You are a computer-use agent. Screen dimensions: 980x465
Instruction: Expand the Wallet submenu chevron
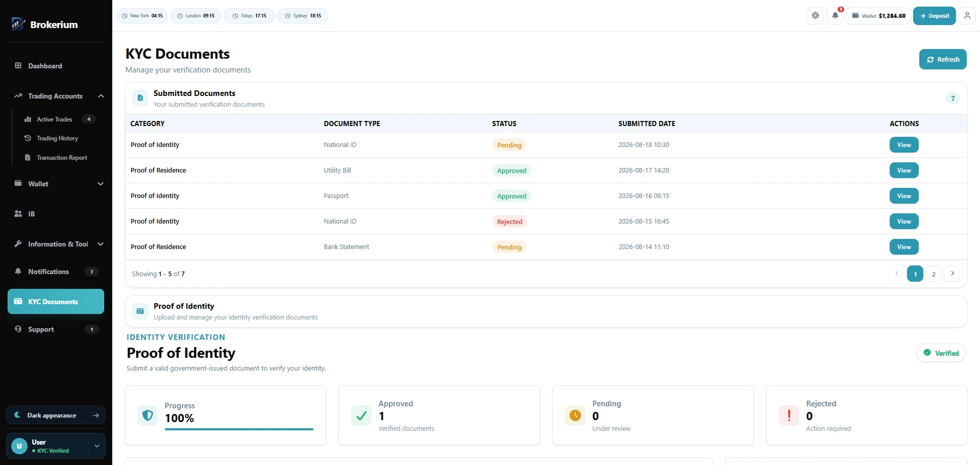point(101,184)
